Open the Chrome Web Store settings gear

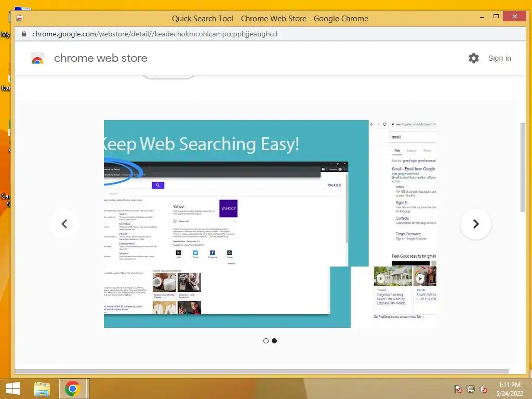(x=474, y=58)
